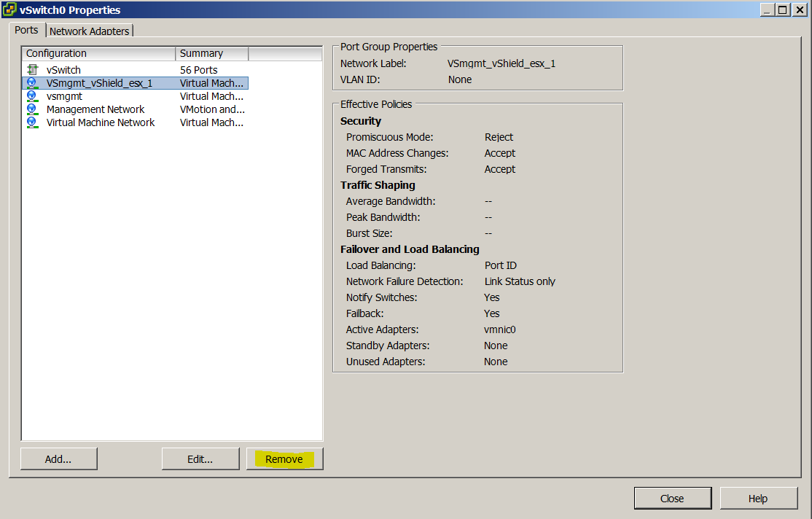812x519 pixels.
Task: Click the Virtual Machine Network icon
Action: (32, 122)
